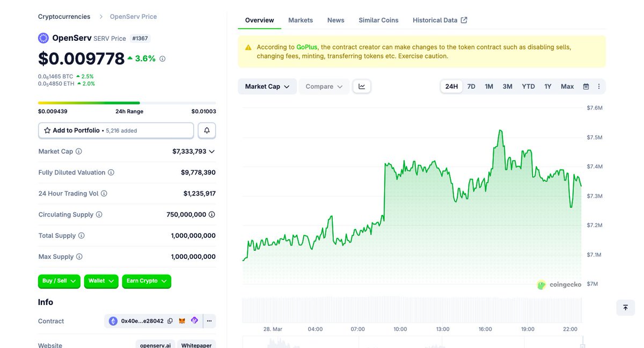
Task: Open the Similar Coins tab
Action: pos(378,20)
